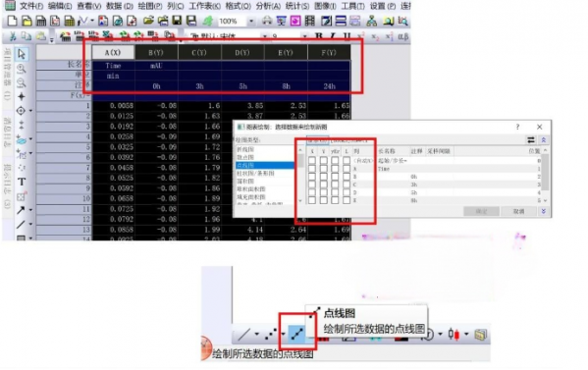Choose the text T tool

pos(22,182)
